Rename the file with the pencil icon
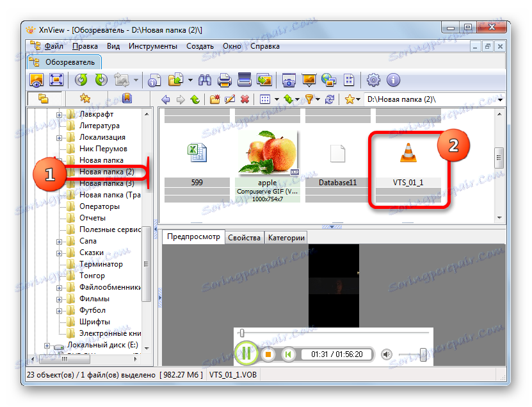532x407 pixels. point(230,99)
